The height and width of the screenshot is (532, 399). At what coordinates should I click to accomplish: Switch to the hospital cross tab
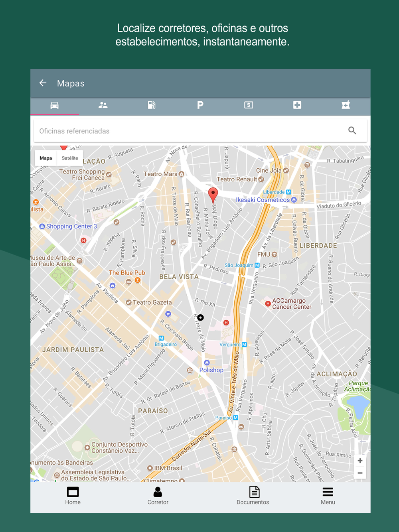pos(297,105)
